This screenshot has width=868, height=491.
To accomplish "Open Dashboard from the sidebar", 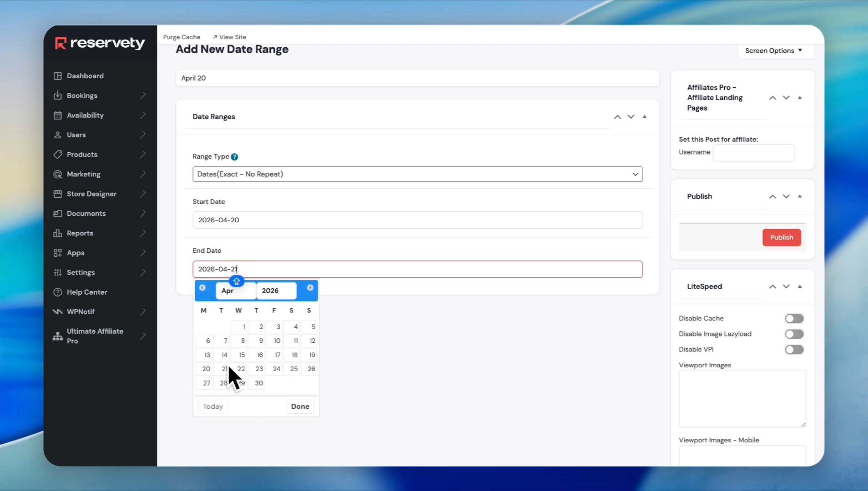I will pyautogui.click(x=85, y=76).
